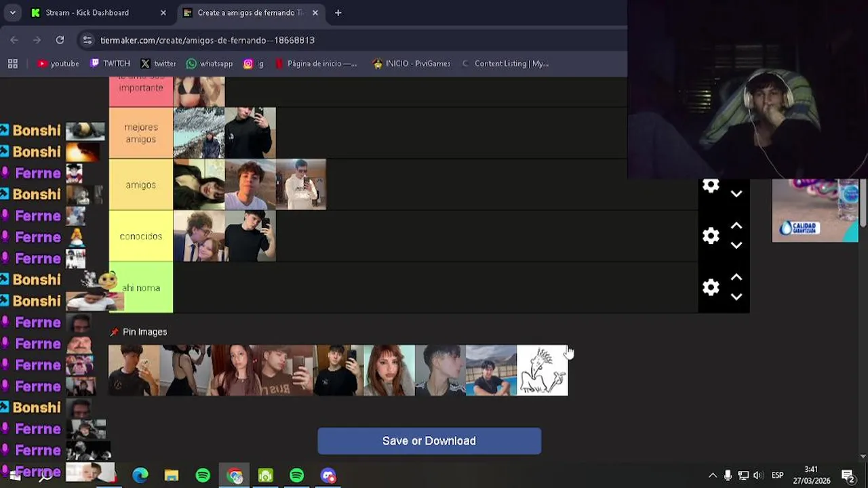868x488 pixels.
Task: Open the INICIO - PiviGames bookmark
Action: point(412,63)
